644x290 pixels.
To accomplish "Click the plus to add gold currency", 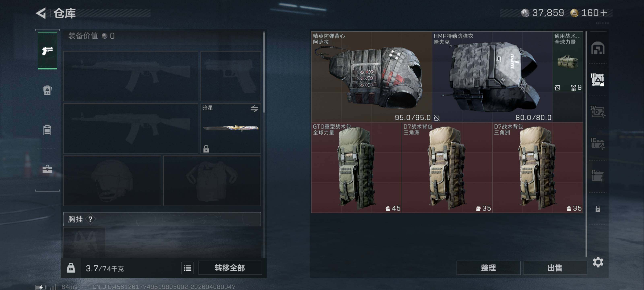I will tap(604, 12).
